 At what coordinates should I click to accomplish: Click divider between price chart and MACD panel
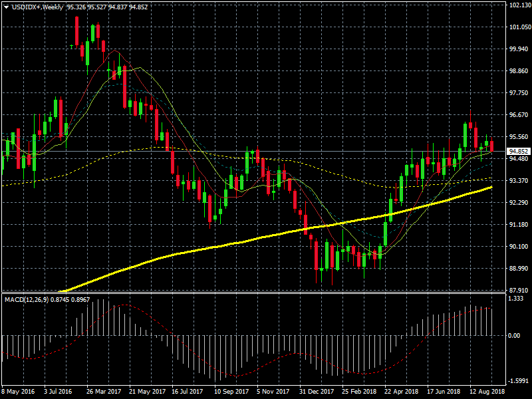253,293
